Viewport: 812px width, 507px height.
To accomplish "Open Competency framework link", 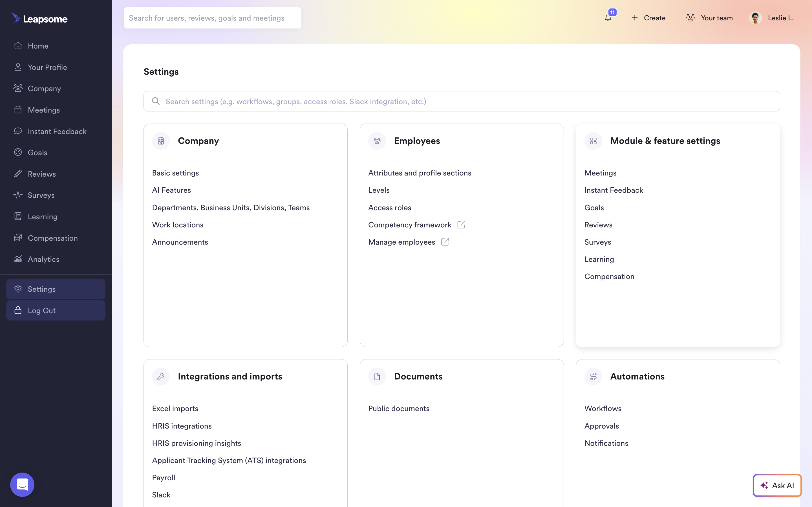I will pos(410,225).
